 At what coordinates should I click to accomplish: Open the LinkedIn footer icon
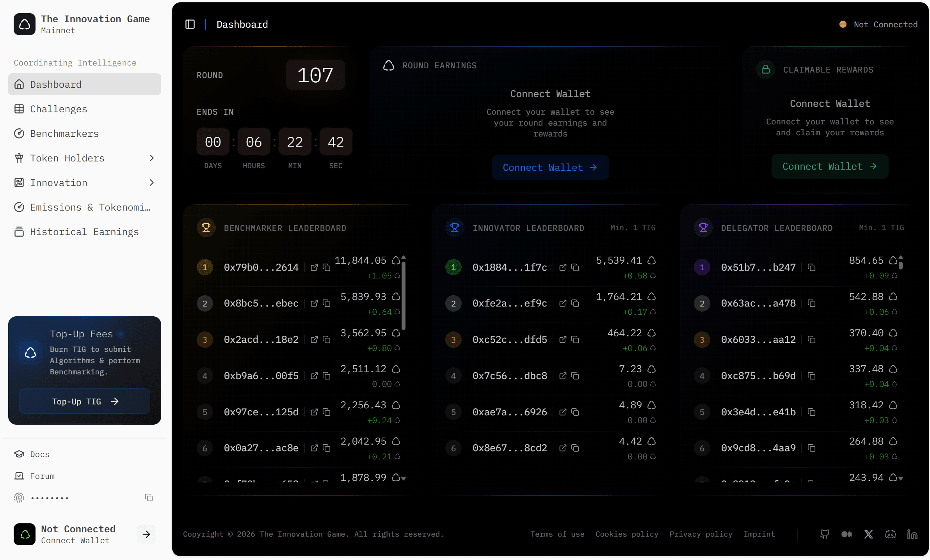coord(912,534)
